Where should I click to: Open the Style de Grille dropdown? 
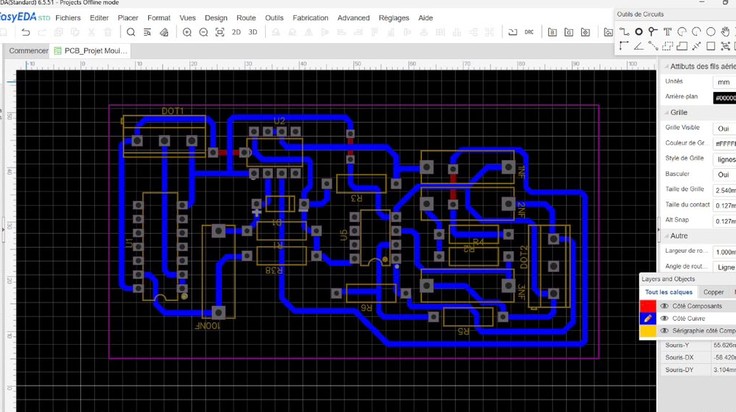[724, 160]
